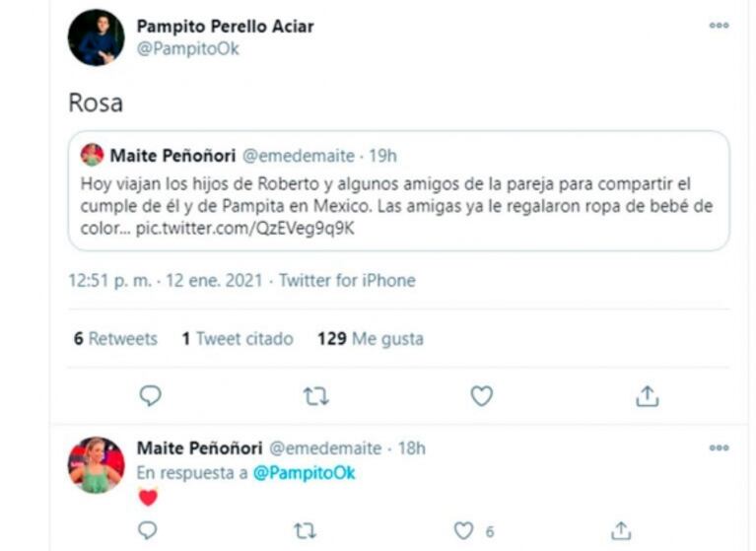The height and width of the screenshot is (551, 756).
Task: Open the Twitter for iPhone source link
Action: coord(347,281)
